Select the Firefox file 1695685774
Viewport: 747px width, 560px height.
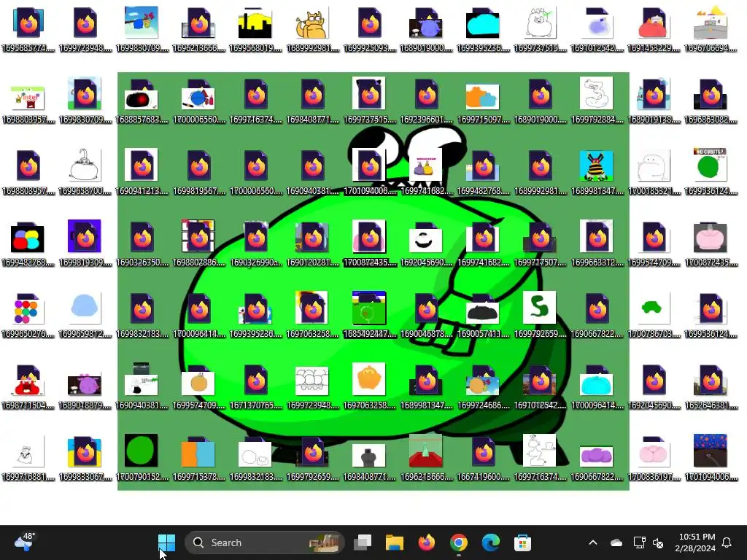point(28,29)
